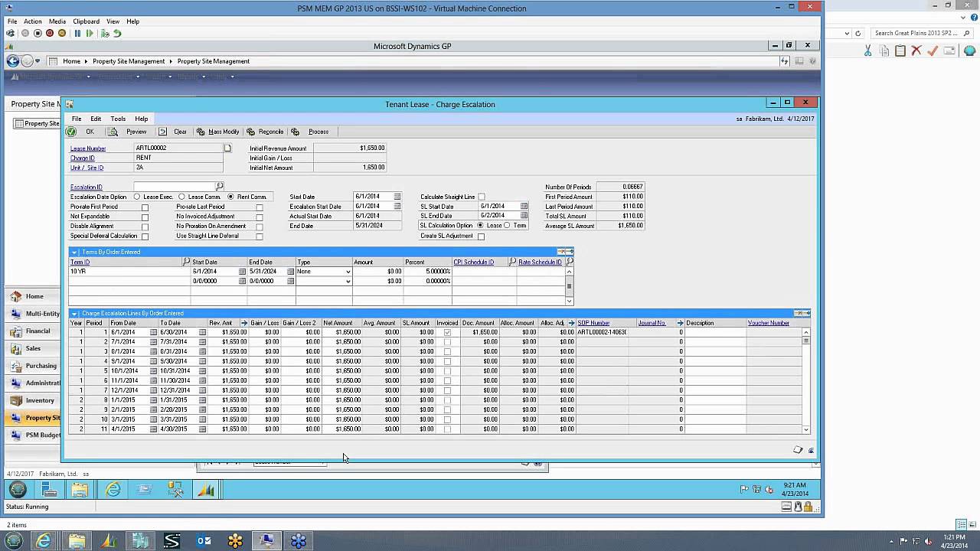Open Edit menu in Charge Escalation window

pos(96,119)
